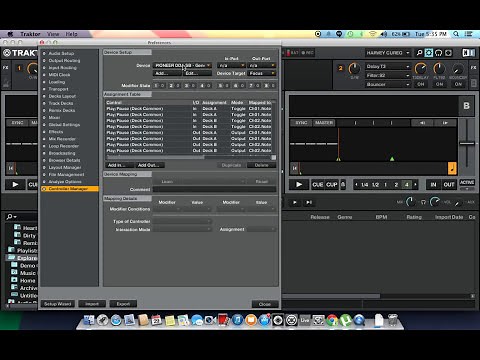480x360 pixels.
Task: Click the Setup Wizard button
Action: tap(58, 304)
